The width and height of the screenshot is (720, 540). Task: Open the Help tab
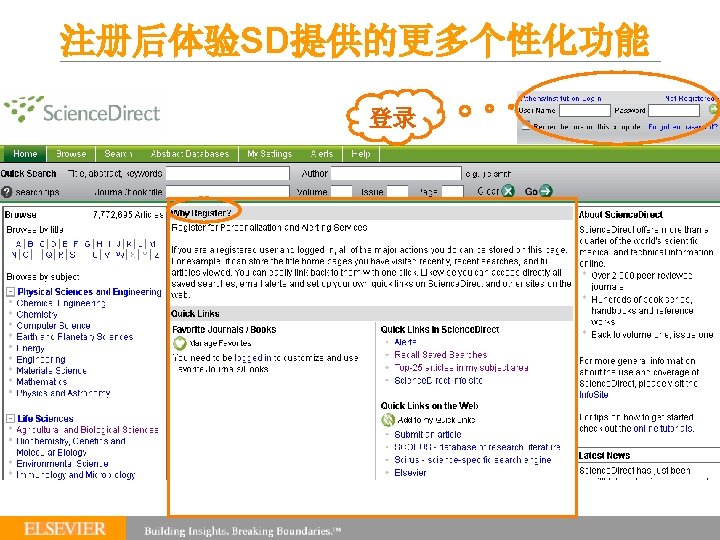click(x=361, y=154)
